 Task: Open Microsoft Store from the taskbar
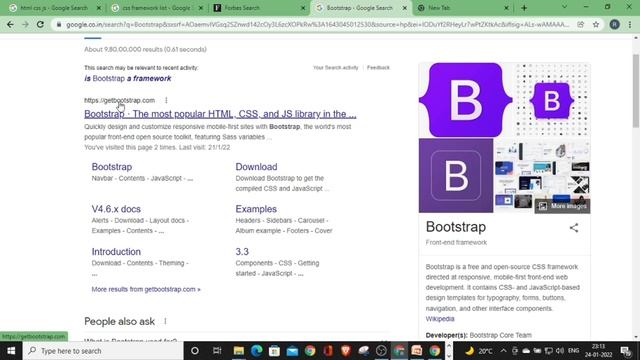click(274, 351)
